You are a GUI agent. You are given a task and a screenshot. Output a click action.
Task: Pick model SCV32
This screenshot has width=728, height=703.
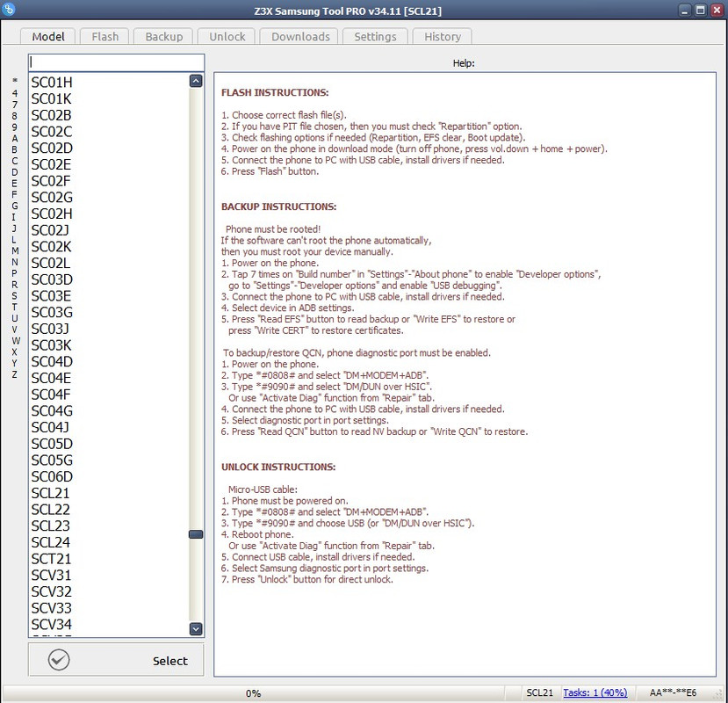(109, 591)
